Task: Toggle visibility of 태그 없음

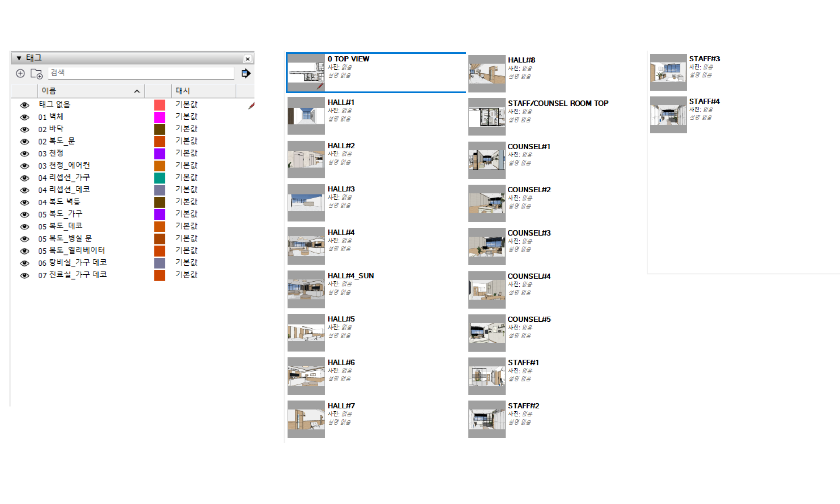Action: 24,105
